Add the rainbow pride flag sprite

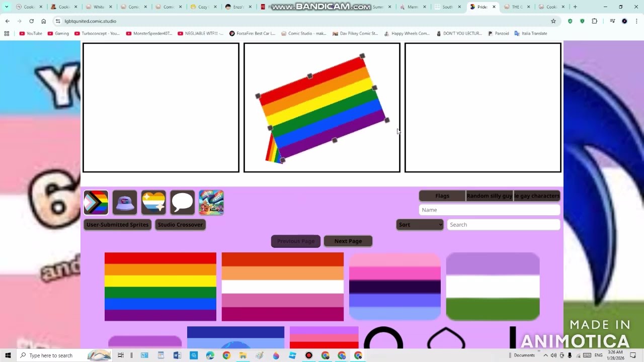point(160,287)
